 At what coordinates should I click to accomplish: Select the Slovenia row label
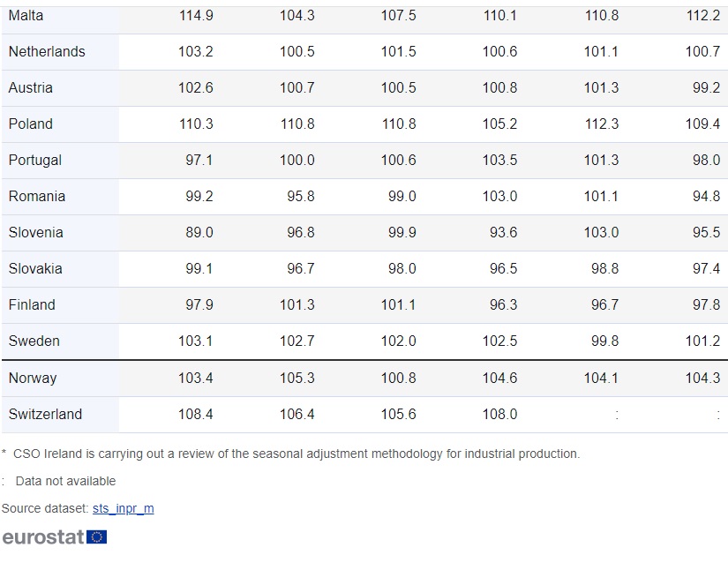[36, 233]
